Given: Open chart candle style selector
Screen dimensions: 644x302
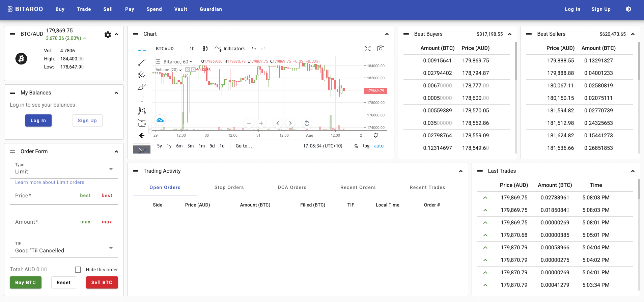Looking at the screenshot, I should point(205,49).
